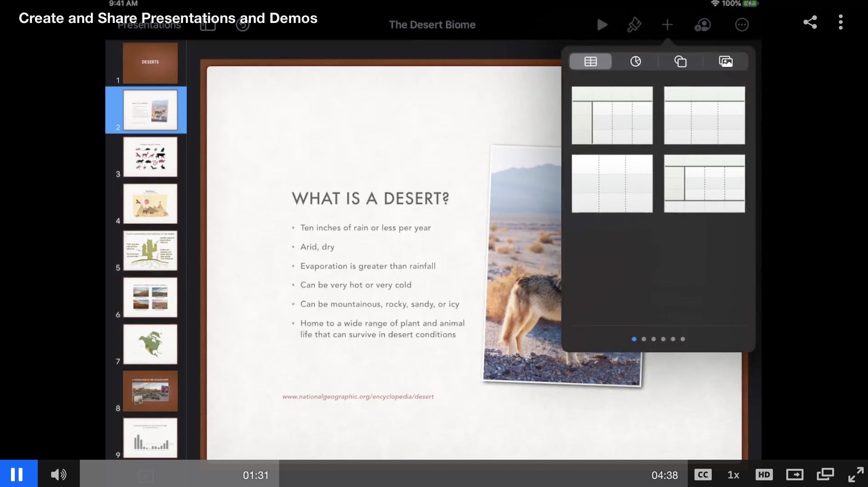Pause the video playback
The height and width of the screenshot is (487, 868).
click(x=17, y=474)
